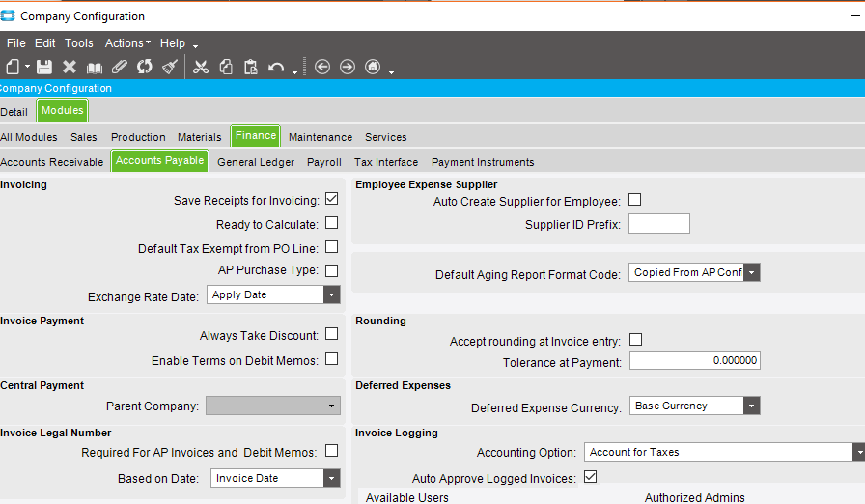Viewport: 865px width, 504px height.
Task: Open Exchange Rate Date dropdown
Action: click(x=331, y=295)
